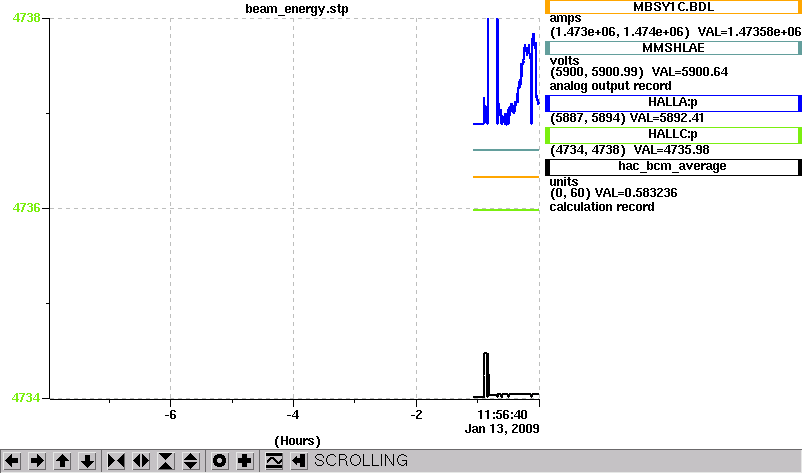Click the horizontal zoom-in bowtie icon

click(x=116, y=461)
